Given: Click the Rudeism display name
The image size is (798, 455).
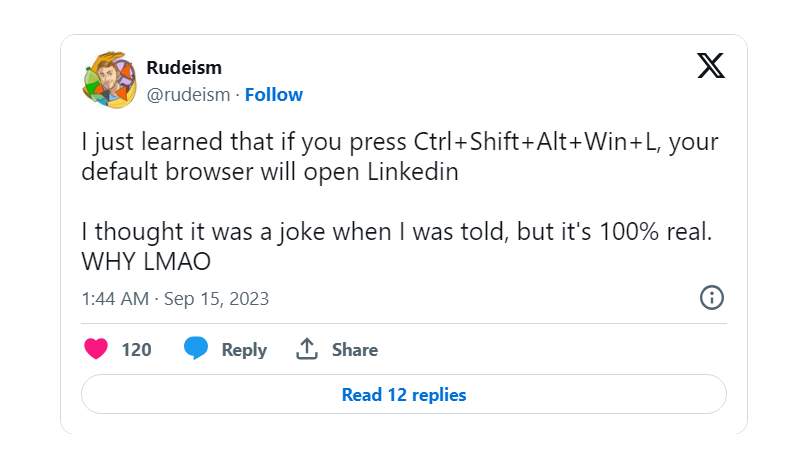Looking at the screenshot, I should click(184, 68).
